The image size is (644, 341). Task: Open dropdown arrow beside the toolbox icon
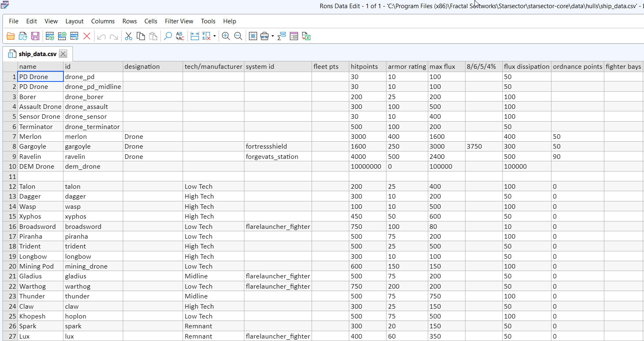tap(273, 36)
